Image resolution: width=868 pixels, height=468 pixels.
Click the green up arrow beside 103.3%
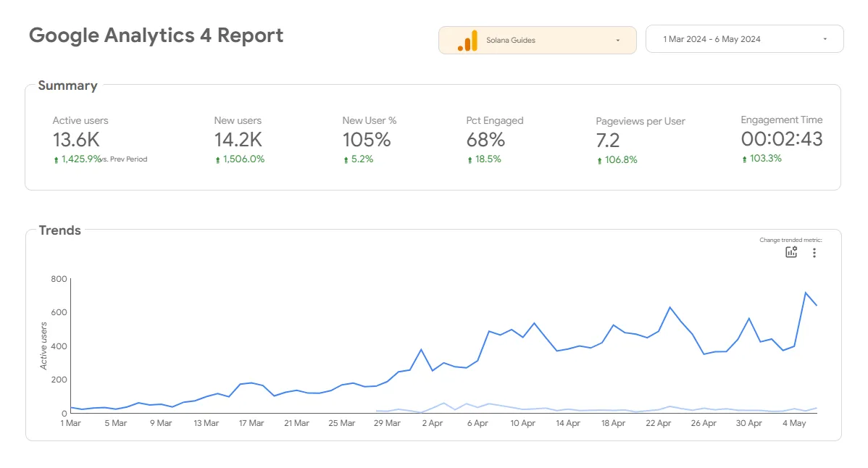pos(744,159)
